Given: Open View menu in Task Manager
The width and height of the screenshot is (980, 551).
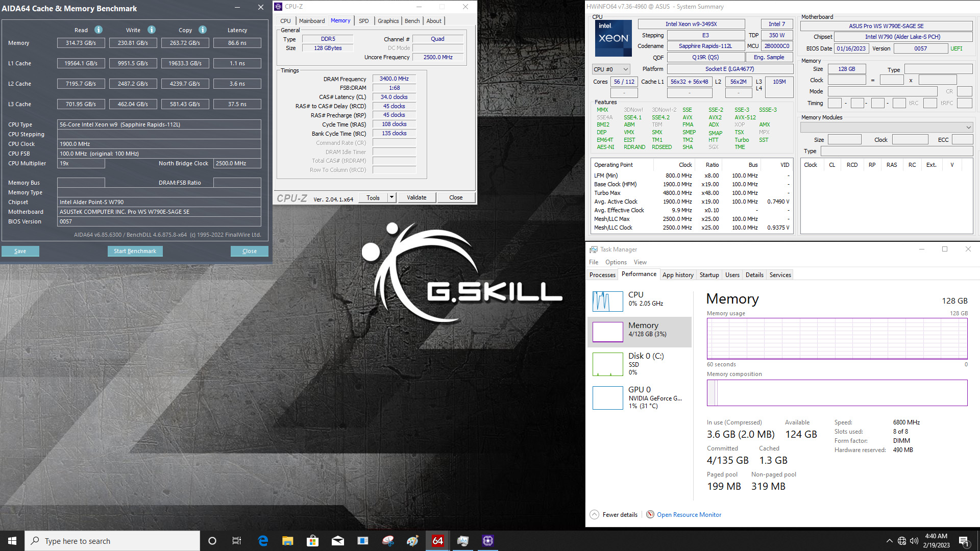Looking at the screenshot, I should pos(640,262).
